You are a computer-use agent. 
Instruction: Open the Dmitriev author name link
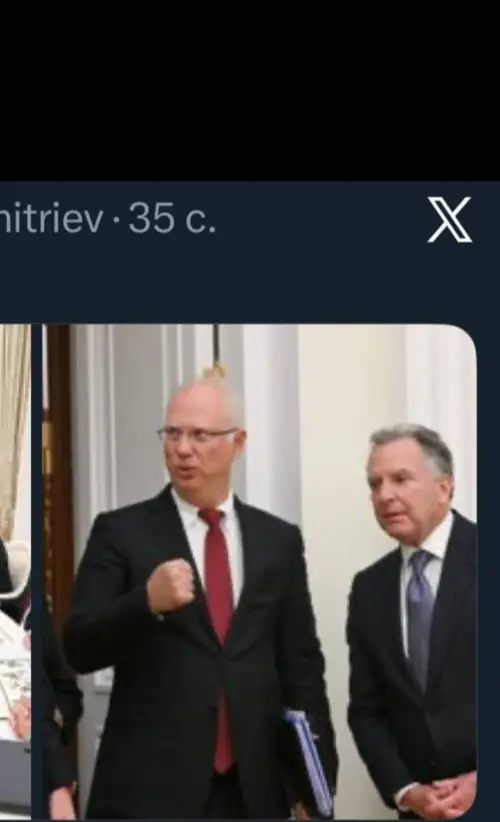[51, 219]
